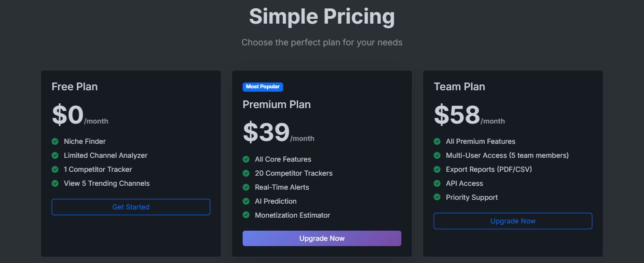The width and height of the screenshot is (644, 263).
Task: Click the check icon by Monetization Estimator
Action: click(246, 215)
